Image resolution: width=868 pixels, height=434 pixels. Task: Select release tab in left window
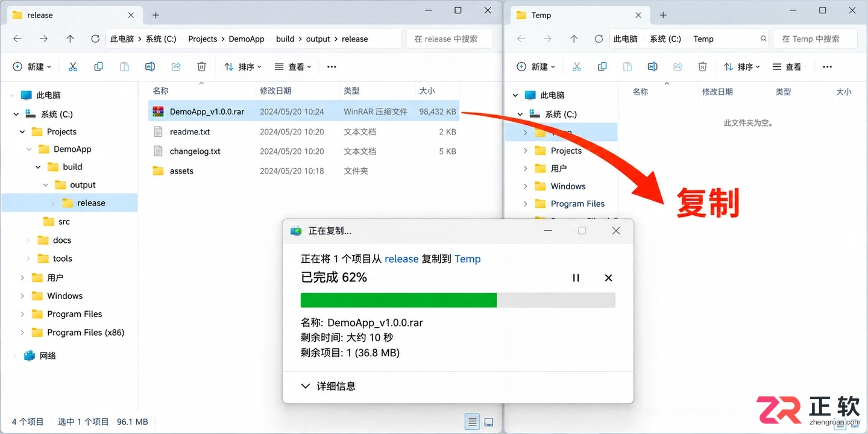(x=74, y=15)
